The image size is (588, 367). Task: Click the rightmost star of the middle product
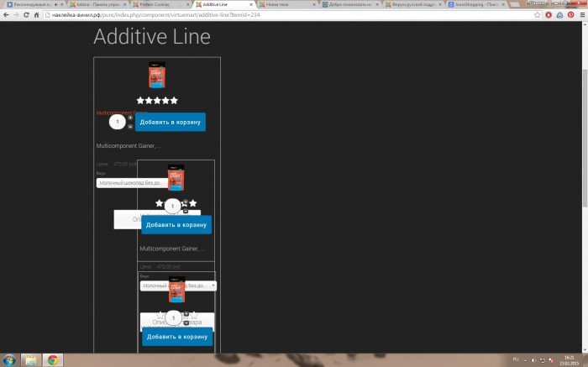(x=192, y=203)
